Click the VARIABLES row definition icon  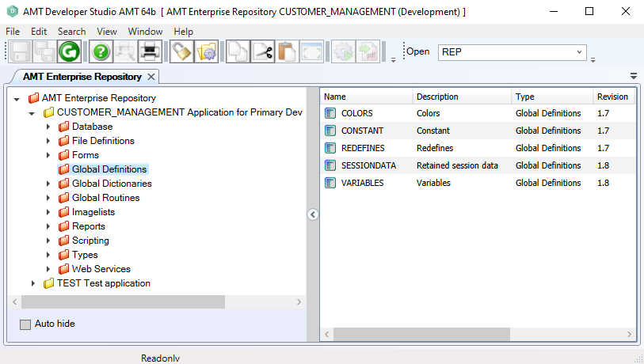click(330, 183)
